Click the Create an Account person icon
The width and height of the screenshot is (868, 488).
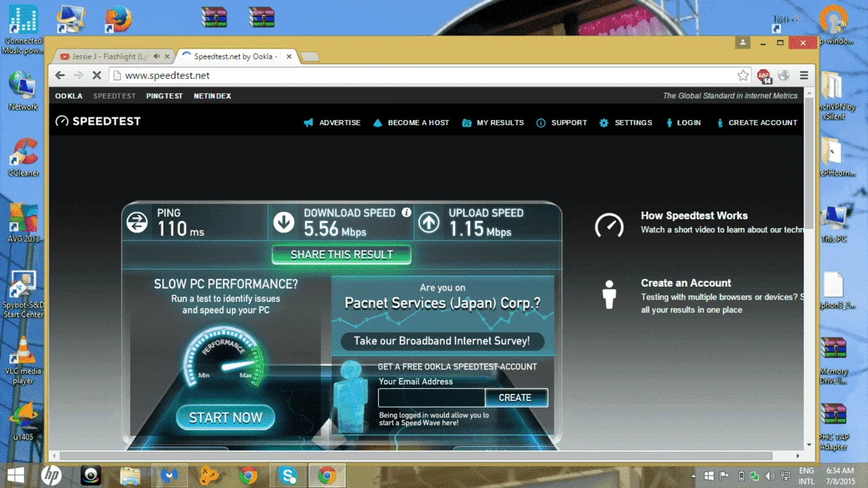coord(609,295)
